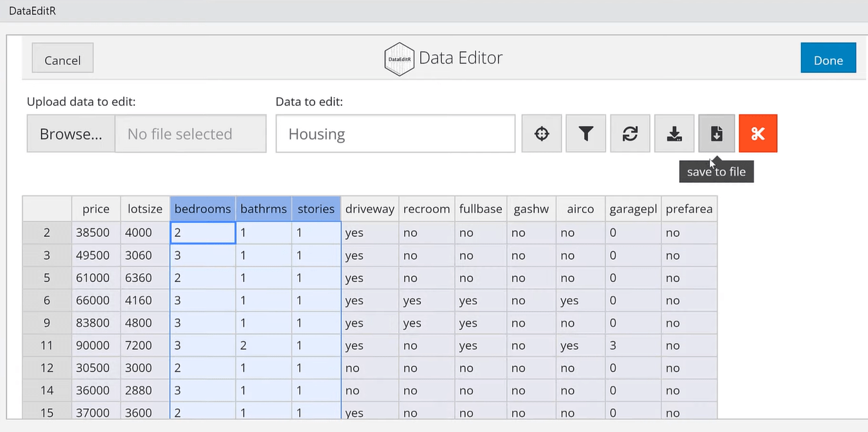Click the prefarea cell in row 3
This screenshot has height=432, width=868.
tap(689, 255)
